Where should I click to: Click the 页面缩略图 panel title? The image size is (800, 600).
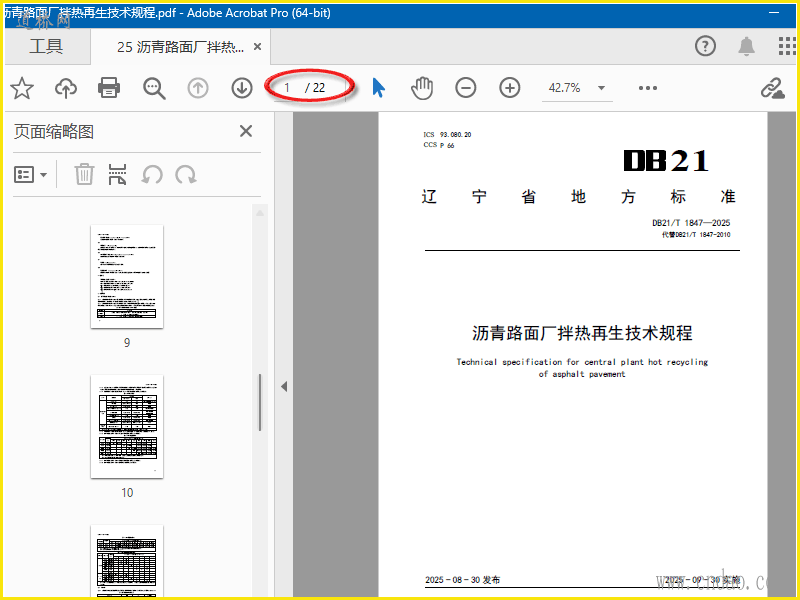pos(54,132)
